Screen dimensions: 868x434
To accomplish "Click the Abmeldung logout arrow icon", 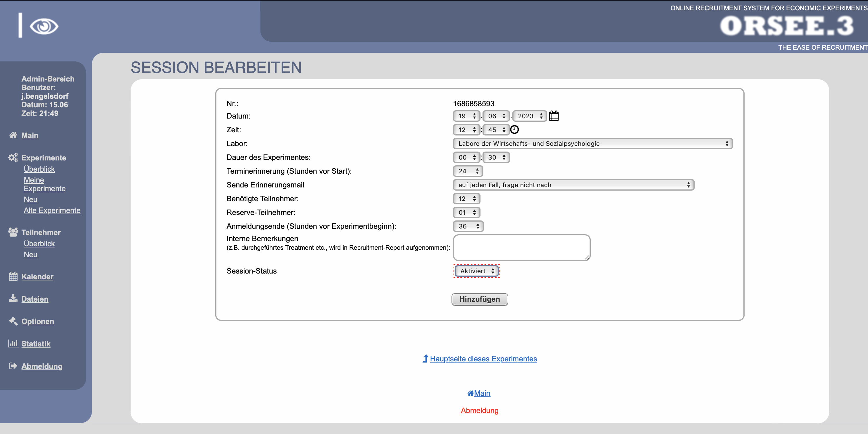I will pyautogui.click(x=13, y=366).
